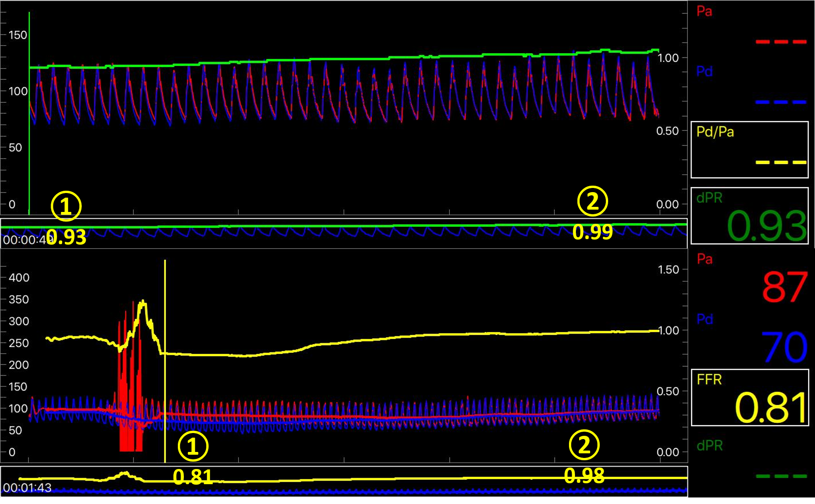Click circled marker 1 in lower FFR panel

coord(193,446)
